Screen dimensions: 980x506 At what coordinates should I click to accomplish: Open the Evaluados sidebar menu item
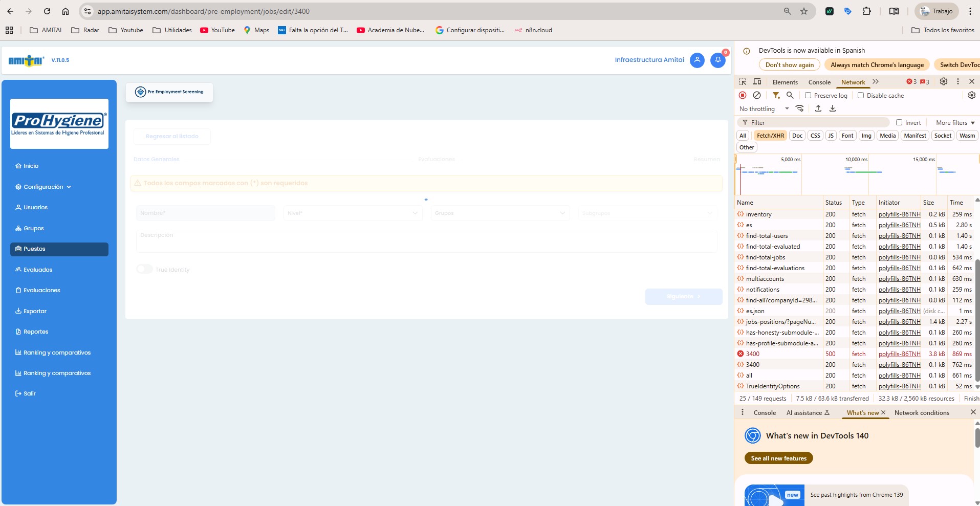click(38, 270)
